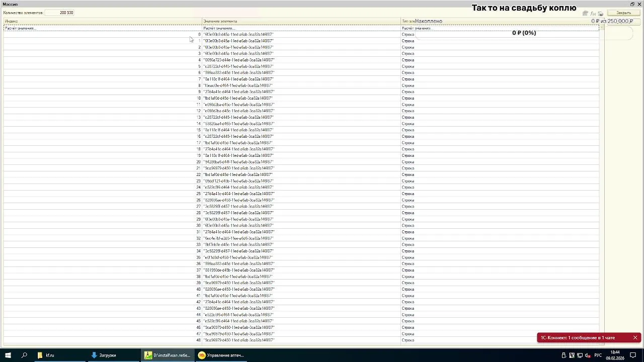Image resolution: width=644 pixels, height=362 pixels.
Task: Open the Windows Start menu
Action: [8, 355]
